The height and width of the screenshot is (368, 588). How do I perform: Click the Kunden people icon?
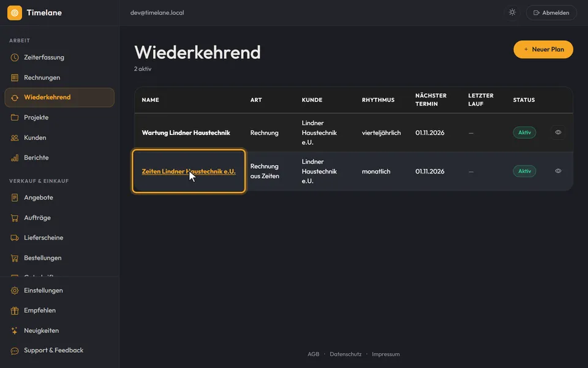coord(15,138)
